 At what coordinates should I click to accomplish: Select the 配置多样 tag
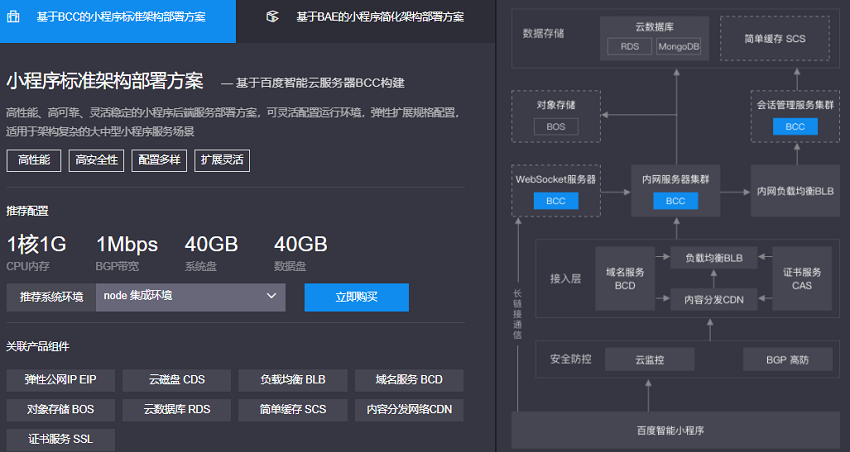[x=159, y=160]
